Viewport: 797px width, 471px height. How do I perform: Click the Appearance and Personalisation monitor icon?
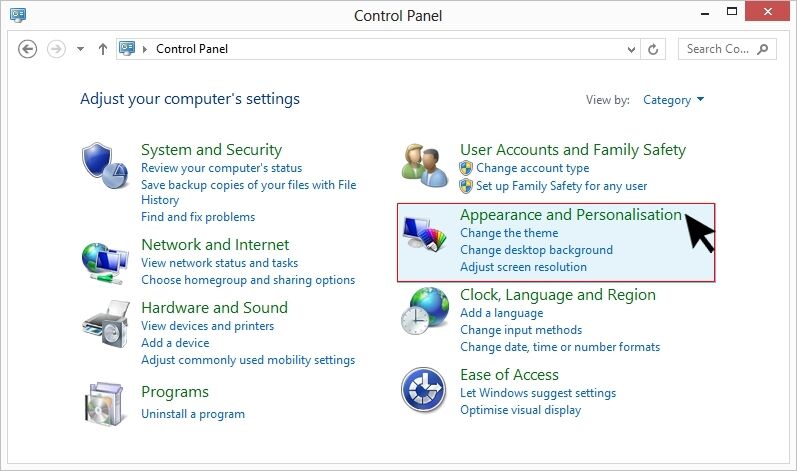(x=424, y=234)
